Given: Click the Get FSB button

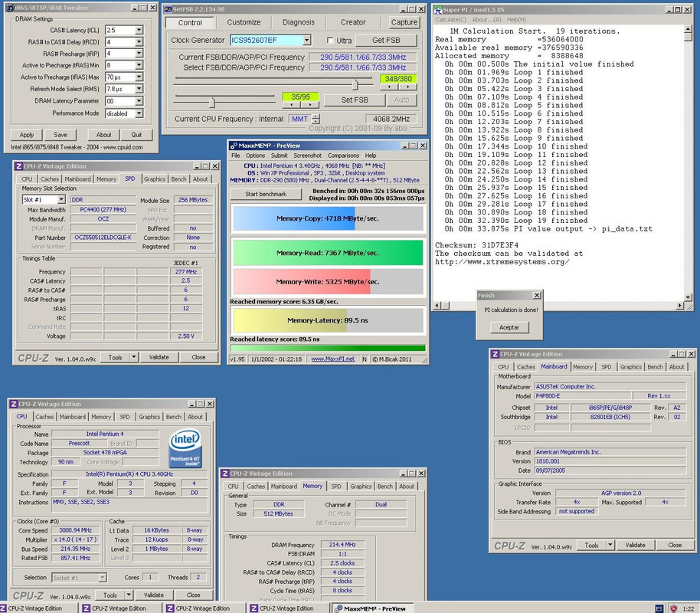Looking at the screenshot, I should coord(386,40).
